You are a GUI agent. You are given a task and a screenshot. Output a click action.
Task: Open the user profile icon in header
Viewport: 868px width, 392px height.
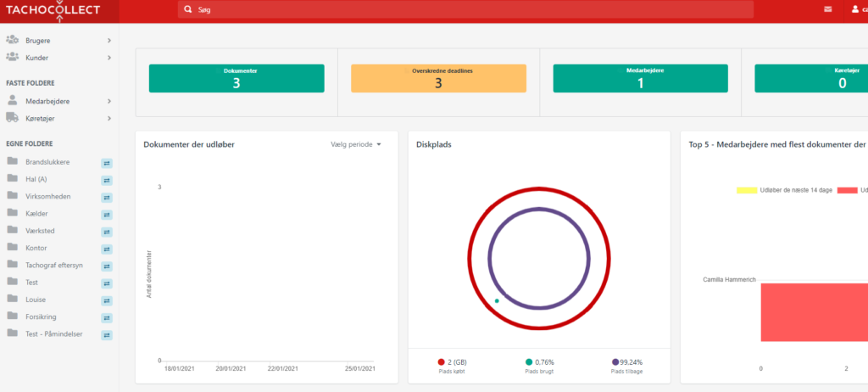(854, 10)
